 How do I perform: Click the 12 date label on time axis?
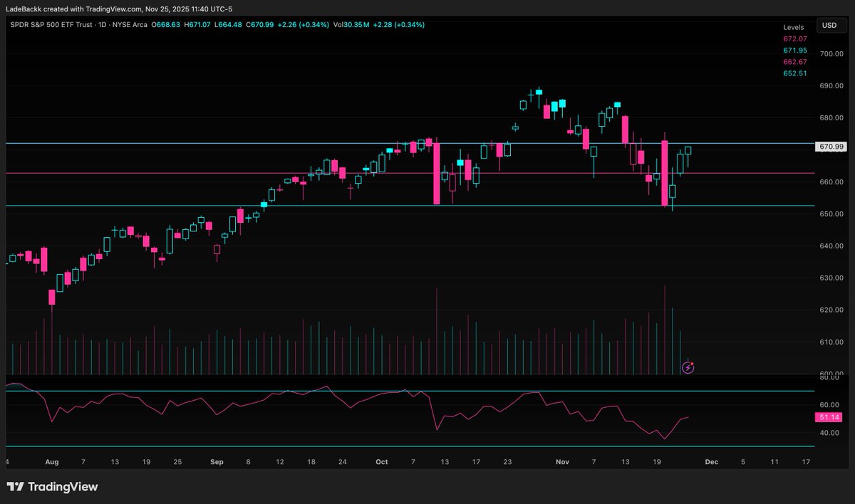279,462
